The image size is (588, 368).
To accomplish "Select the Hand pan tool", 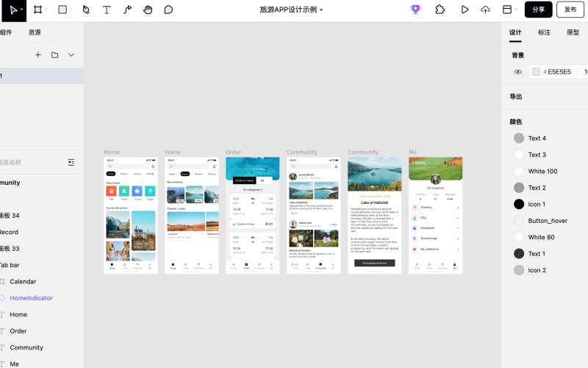I will [x=148, y=10].
